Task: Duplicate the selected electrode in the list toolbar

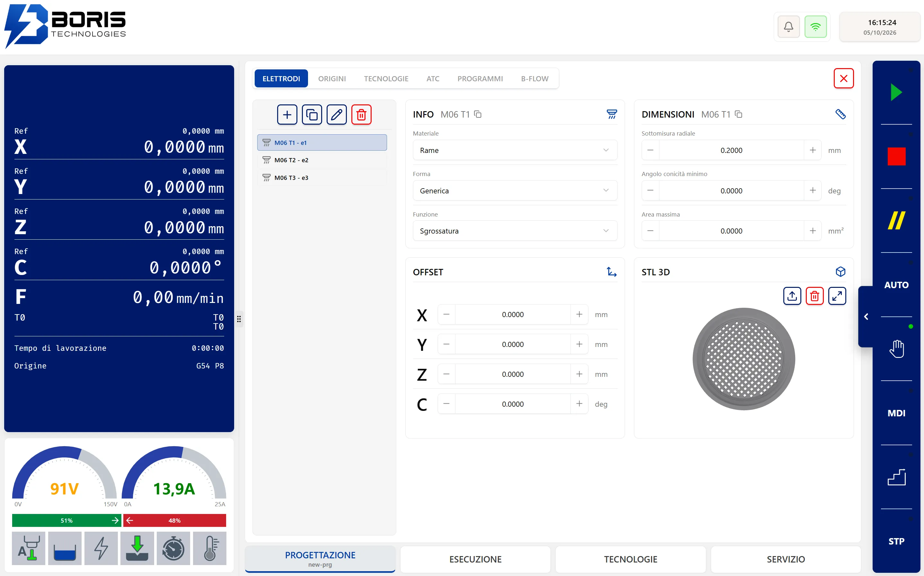Action: coord(312,115)
